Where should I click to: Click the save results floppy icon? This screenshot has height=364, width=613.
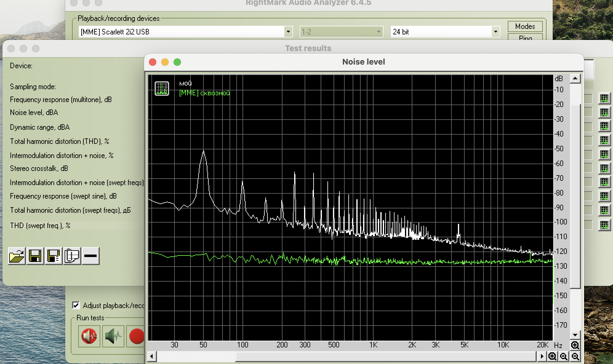[35, 256]
